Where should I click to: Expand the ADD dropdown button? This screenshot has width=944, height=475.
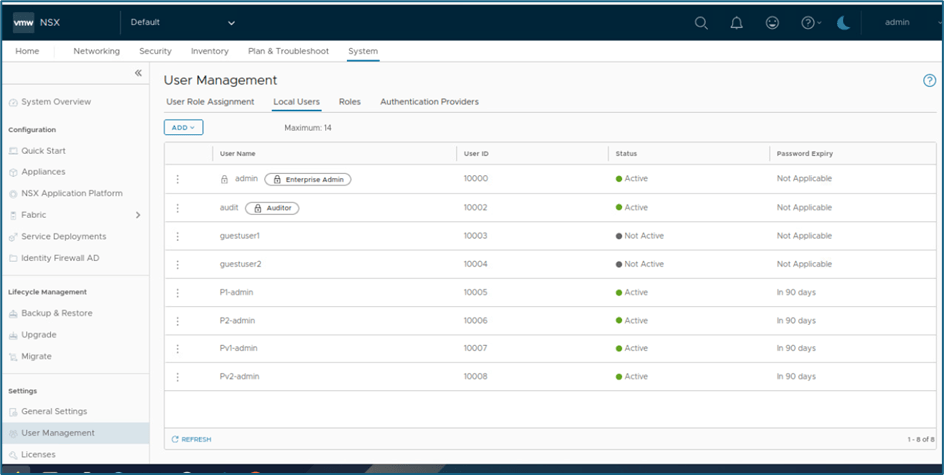[x=183, y=127]
